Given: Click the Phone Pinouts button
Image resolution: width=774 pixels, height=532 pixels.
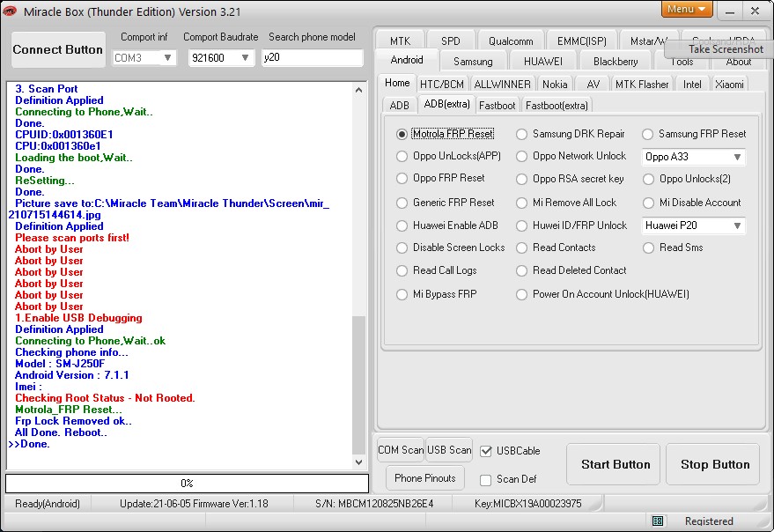Looking at the screenshot, I should (x=425, y=478).
